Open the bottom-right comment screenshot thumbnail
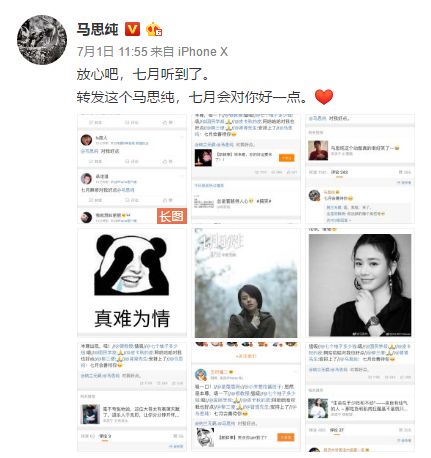This screenshot has height=458, width=431. click(360, 397)
